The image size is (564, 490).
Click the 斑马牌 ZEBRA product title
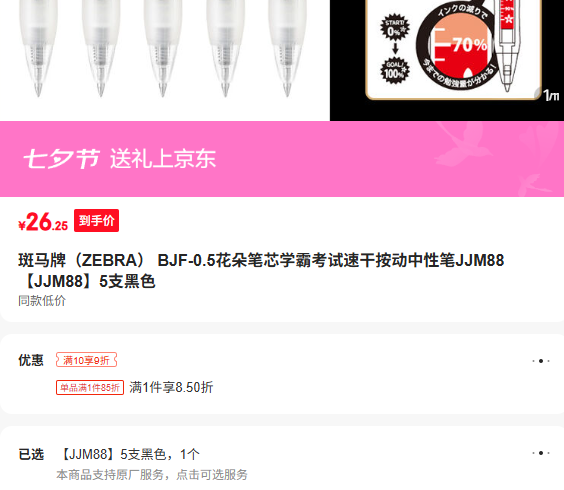[261, 271]
